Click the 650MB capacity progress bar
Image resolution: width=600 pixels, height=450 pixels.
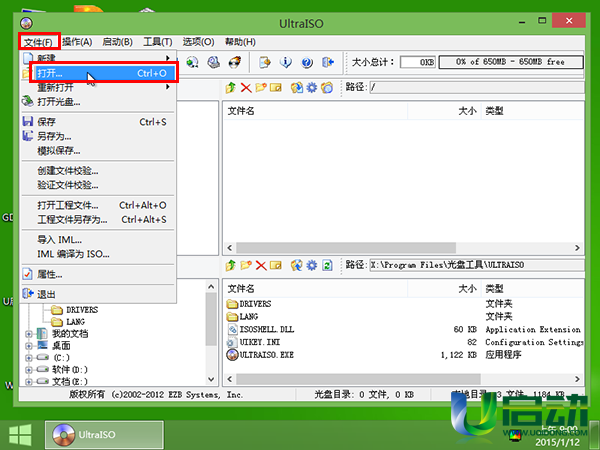click(511, 62)
